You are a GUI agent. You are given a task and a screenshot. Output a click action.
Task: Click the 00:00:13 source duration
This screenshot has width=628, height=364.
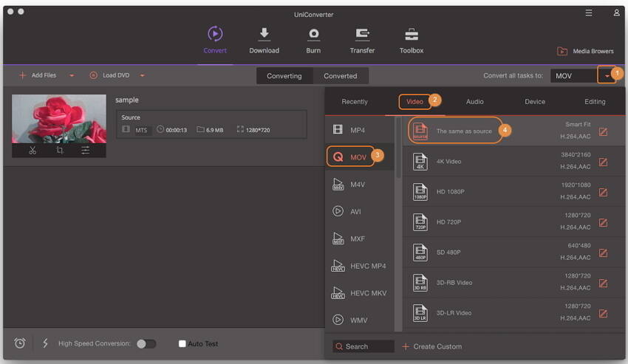177,130
